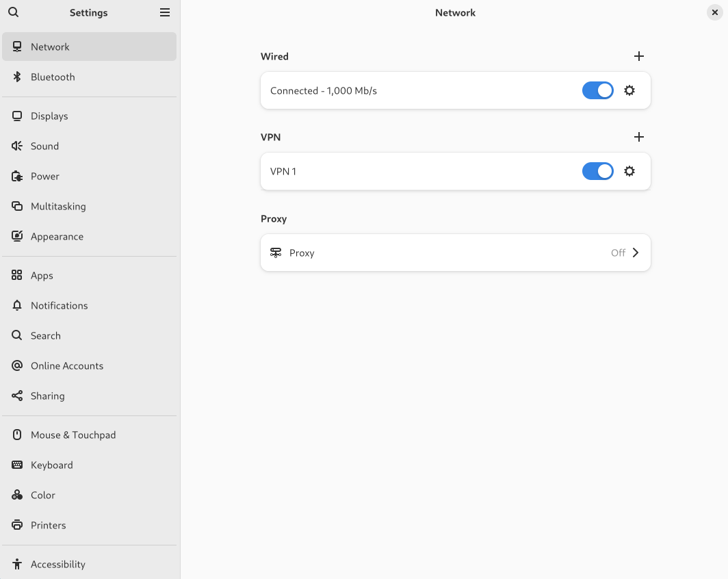Click the Power battery plug icon
Screen dimensions: 728x579
click(17, 176)
